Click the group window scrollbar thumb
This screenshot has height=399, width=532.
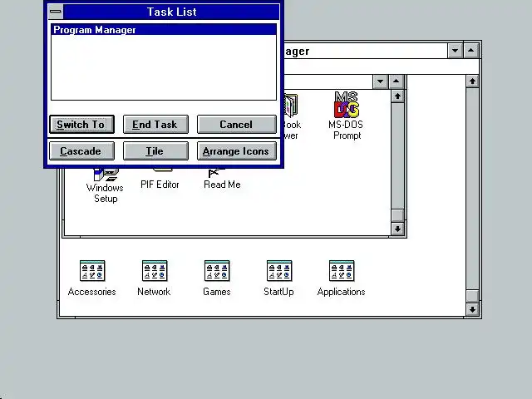[397, 215]
